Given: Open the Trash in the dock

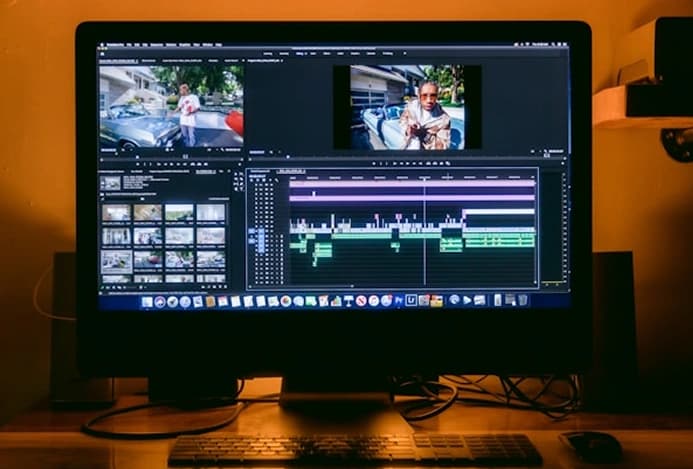Looking at the screenshot, I should click(x=523, y=299).
